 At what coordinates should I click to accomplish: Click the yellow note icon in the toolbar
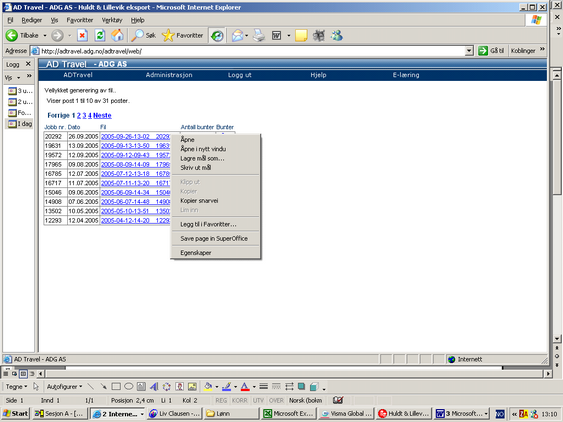pyautogui.click(x=301, y=36)
